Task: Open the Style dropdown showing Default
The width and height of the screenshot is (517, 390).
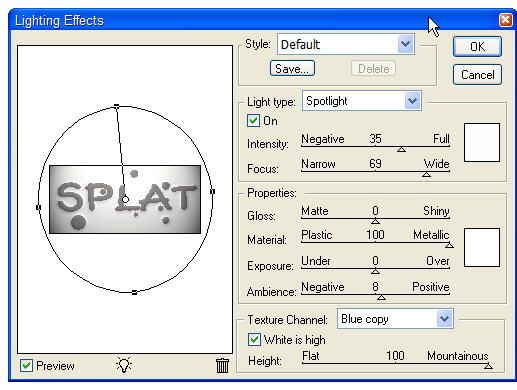Action: (346, 44)
